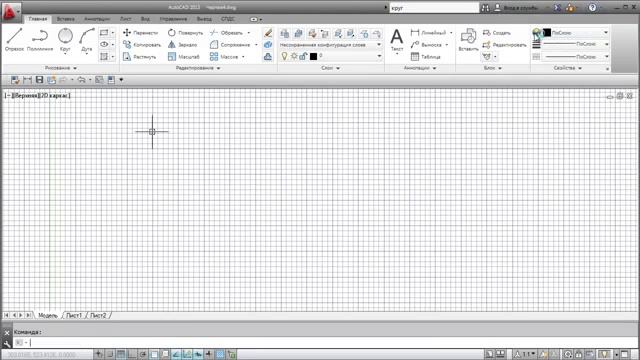Image resolution: width=640 pixels, height=360 pixels.
Task: Click the search field containing круг
Action: (434, 8)
